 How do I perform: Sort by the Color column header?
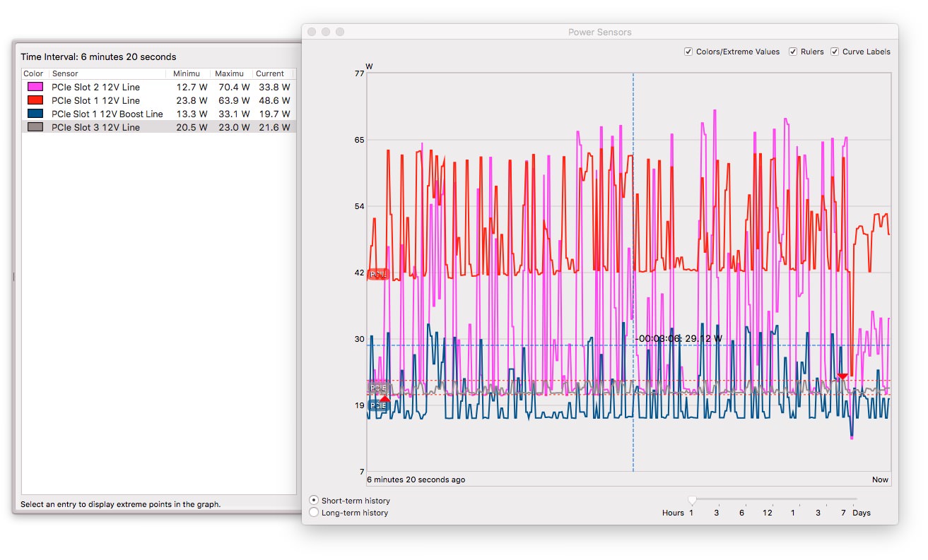[35, 73]
